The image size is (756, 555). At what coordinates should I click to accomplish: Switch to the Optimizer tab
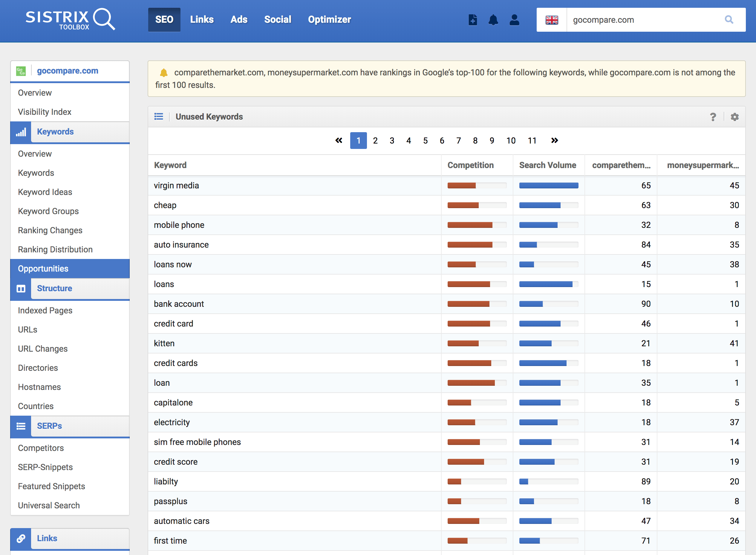point(329,19)
